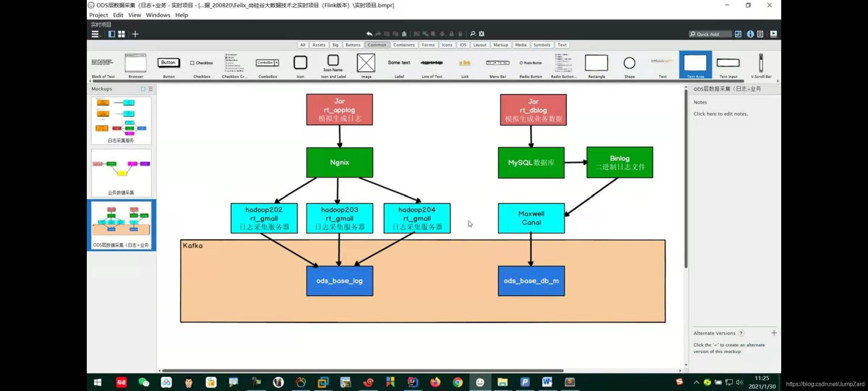Screen dimensions: 868x391
Task: Select the Assets library tab
Action: pos(319,45)
